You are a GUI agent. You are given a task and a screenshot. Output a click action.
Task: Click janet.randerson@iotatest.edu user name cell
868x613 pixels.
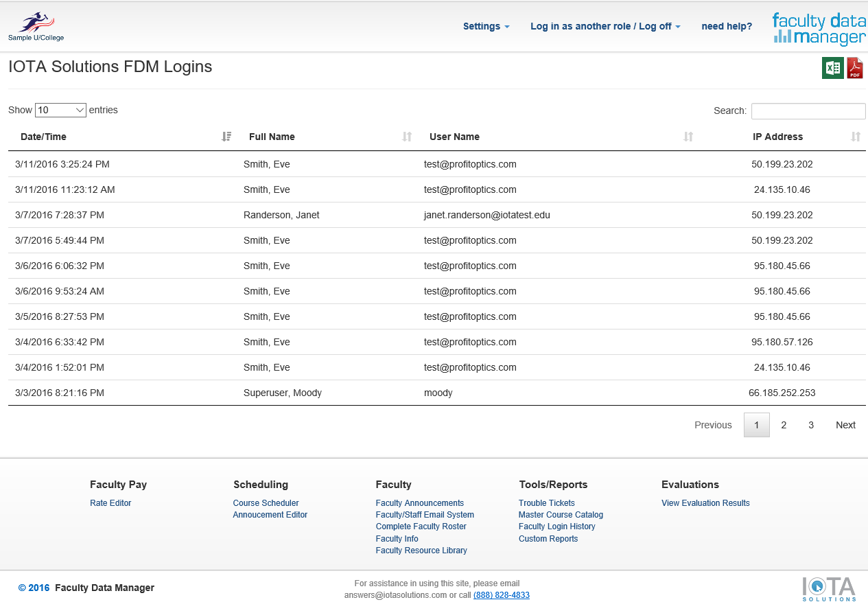(x=487, y=215)
